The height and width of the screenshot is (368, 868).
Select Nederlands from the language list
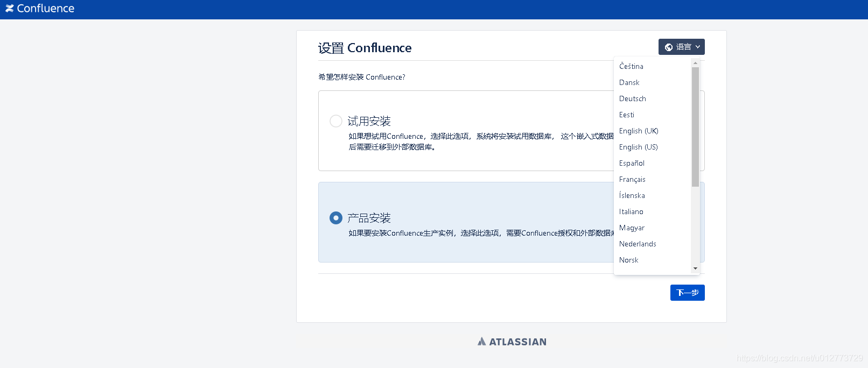click(x=638, y=244)
